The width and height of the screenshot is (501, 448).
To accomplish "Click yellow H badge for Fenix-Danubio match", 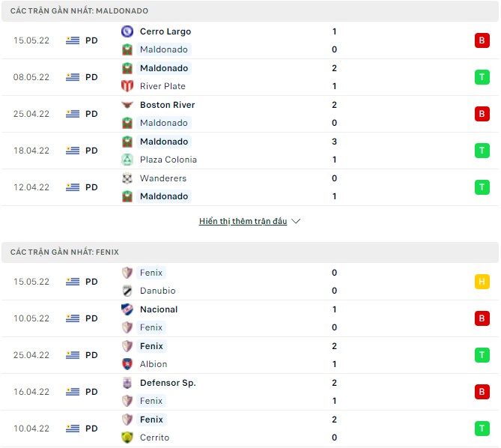I will (x=482, y=282).
